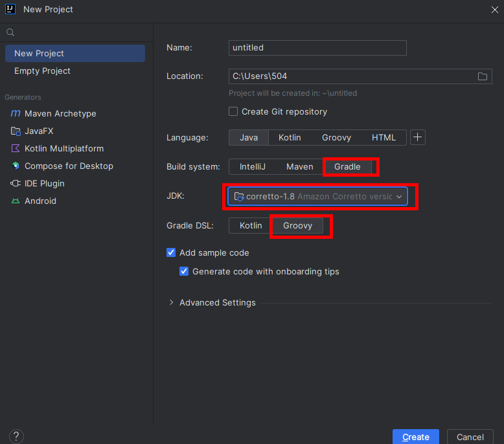
Task: Click the Compose for Desktop icon
Action: click(x=16, y=166)
